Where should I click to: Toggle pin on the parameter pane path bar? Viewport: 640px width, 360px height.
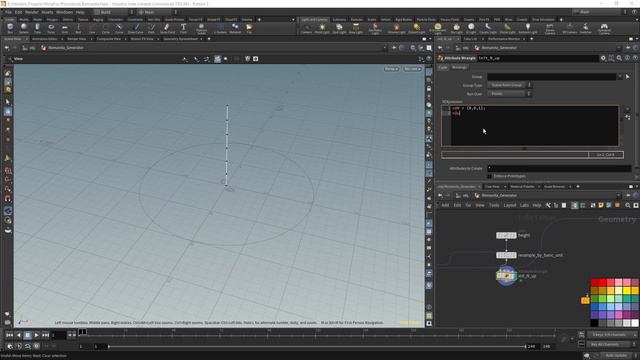click(x=628, y=48)
